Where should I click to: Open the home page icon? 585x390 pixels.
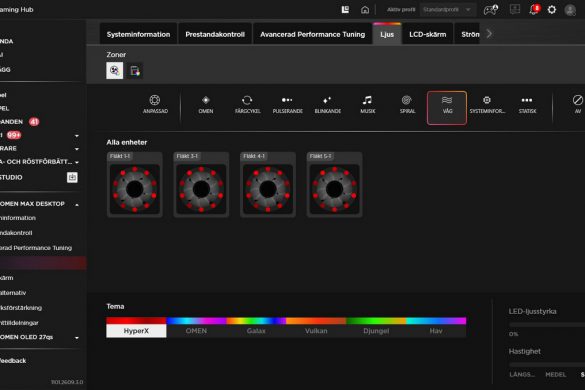coord(365,10)
